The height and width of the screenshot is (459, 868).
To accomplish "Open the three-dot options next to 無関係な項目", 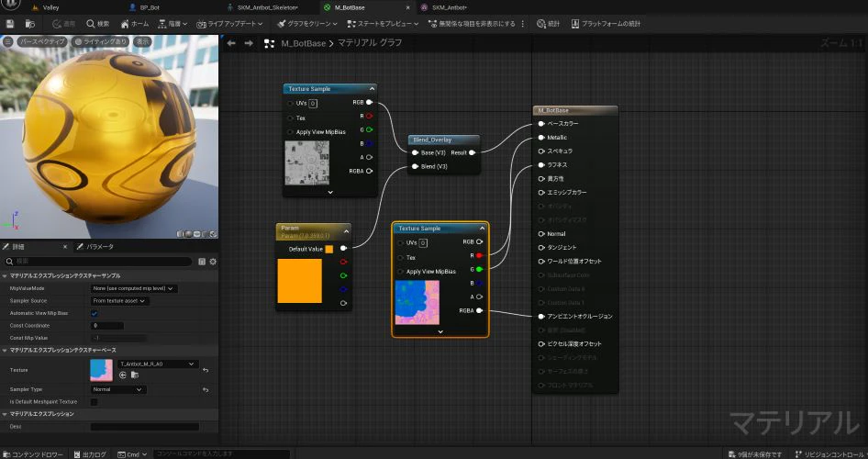I will (x=523, y=24).
